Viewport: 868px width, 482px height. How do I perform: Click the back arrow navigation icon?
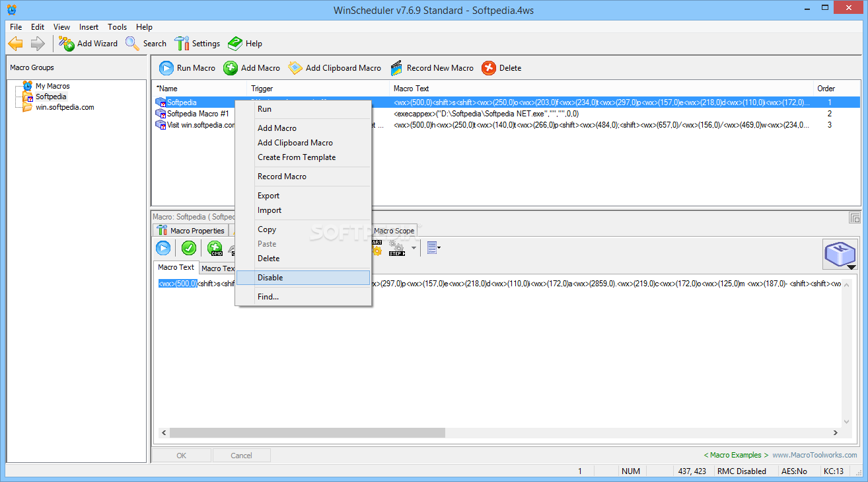click(15, 44)
